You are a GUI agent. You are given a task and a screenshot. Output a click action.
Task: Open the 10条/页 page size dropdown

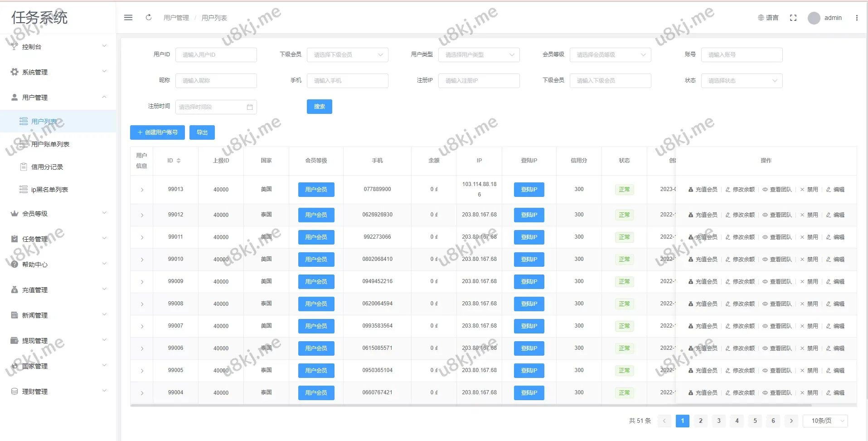[825, 421]
